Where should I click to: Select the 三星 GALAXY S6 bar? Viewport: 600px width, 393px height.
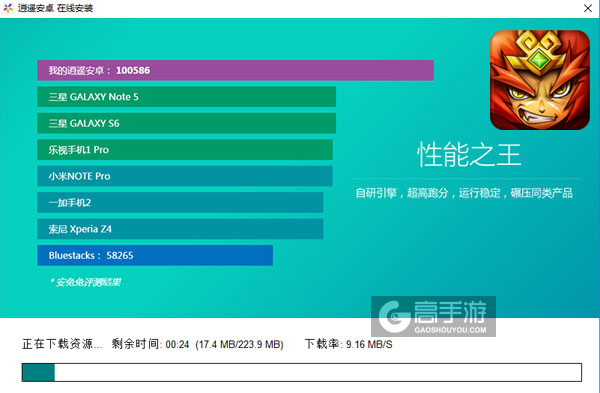(x=186, y=123)
